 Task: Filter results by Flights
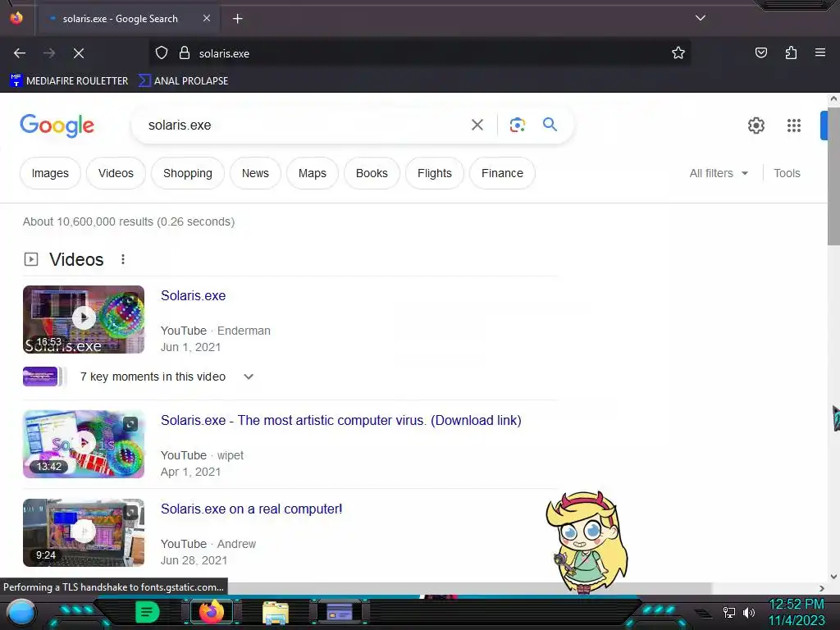[435, 173]
